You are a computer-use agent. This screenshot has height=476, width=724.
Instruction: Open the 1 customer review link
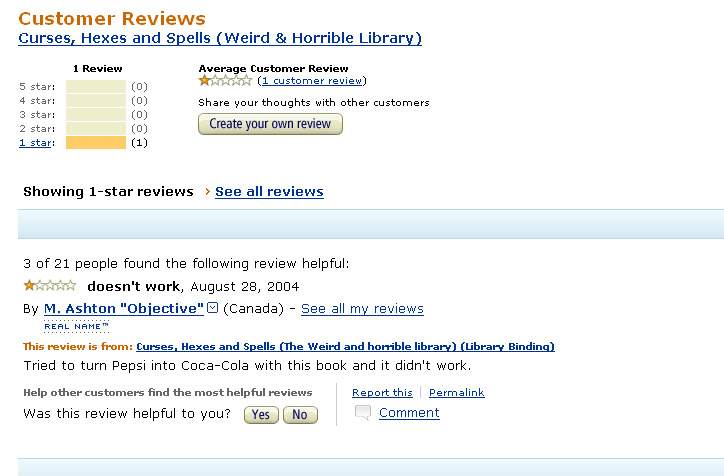[x=312, y=81]
